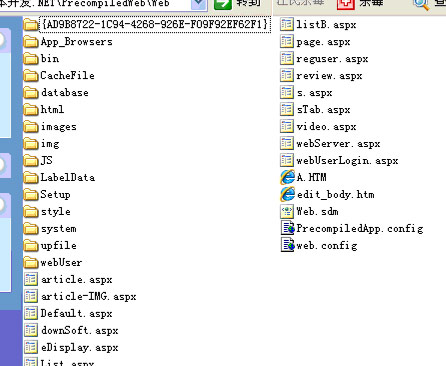Select the folder name system

point(58,229)
